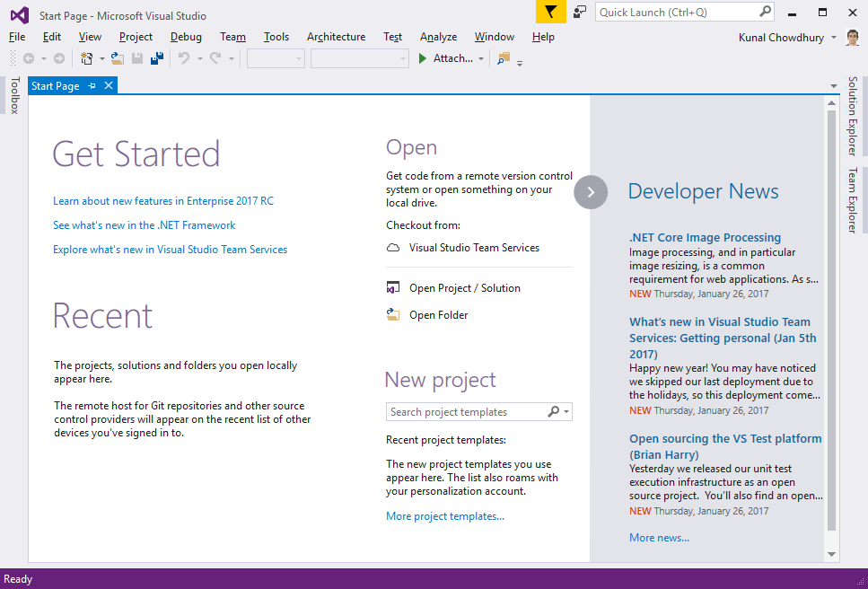Click the Open Project / Solution icon
This screenshot has height=589, width=868.
(x=393, y=288)
